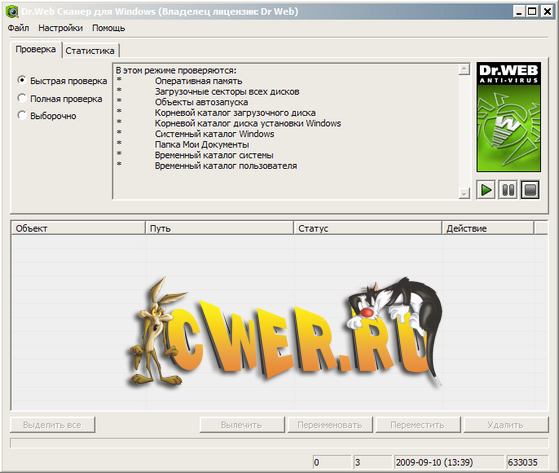Click the Dr.WEB Anti-Virus spider logo
The width and height of the screenshot is (559, 473).
[509, 117]
